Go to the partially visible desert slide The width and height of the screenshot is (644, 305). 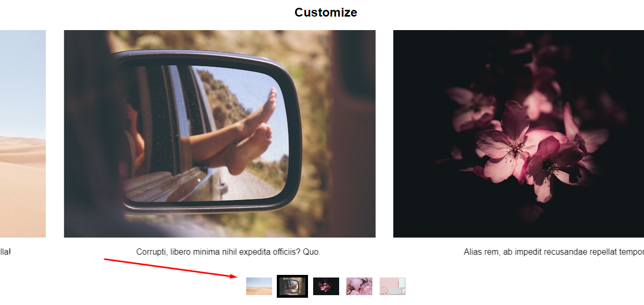point(23,134)
